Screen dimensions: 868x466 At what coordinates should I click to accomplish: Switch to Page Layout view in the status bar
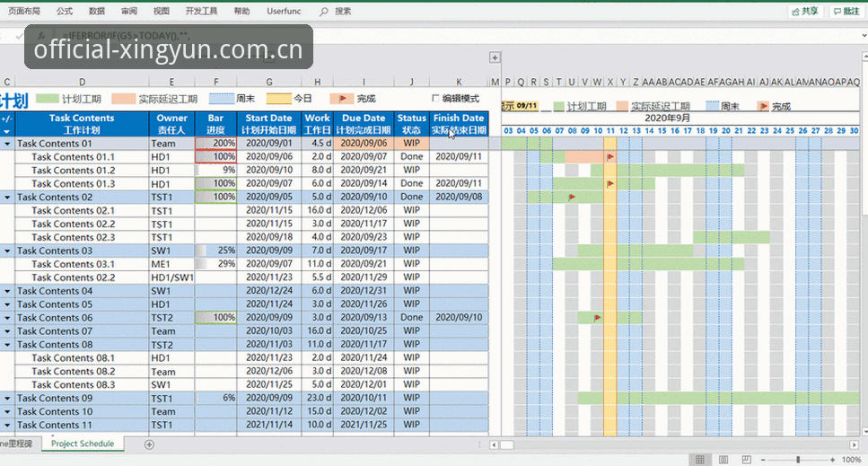[x=723, y=460]
